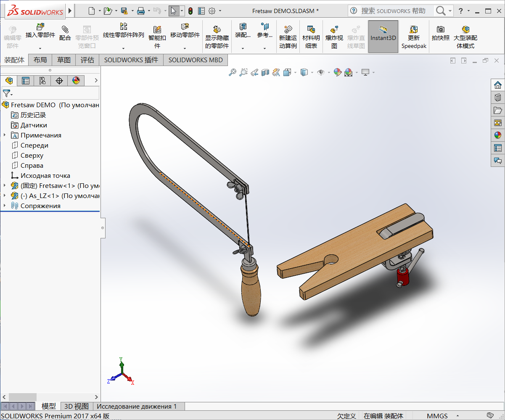Image resolution: width=505 pixels, height=420 pixels.
Task: Open dropdown arrow under 插入零部件
Action: [x=40, y=48]
